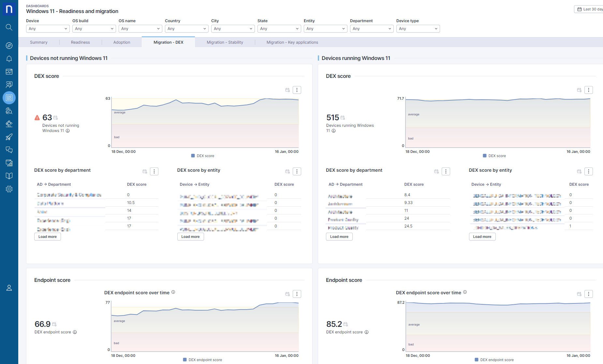Click the red warning triangle beside 63
603x364 pixels.
coord(37,118)
